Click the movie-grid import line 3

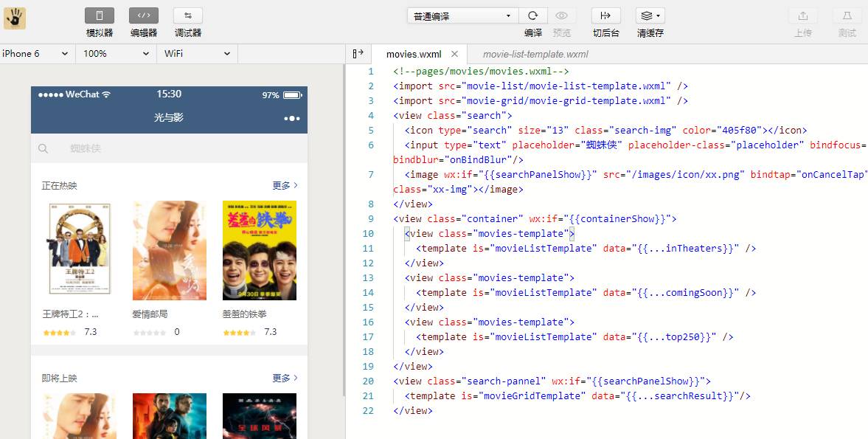(x=541, y=101)
